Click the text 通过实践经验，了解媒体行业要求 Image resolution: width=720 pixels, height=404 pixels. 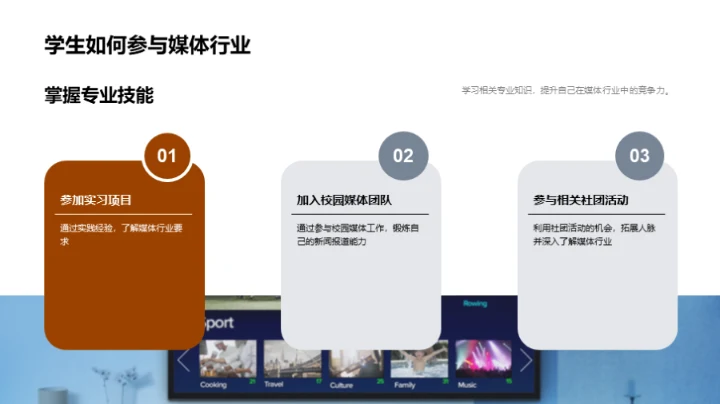(x=121, y=235)
